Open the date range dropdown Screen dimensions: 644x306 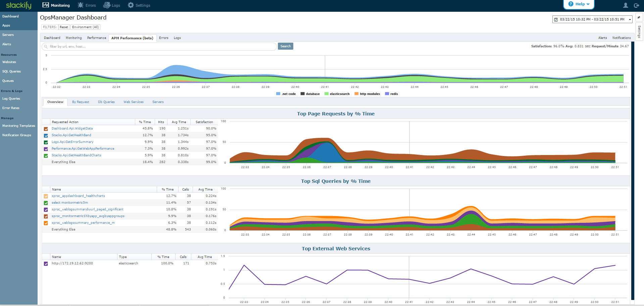(592, 19)
